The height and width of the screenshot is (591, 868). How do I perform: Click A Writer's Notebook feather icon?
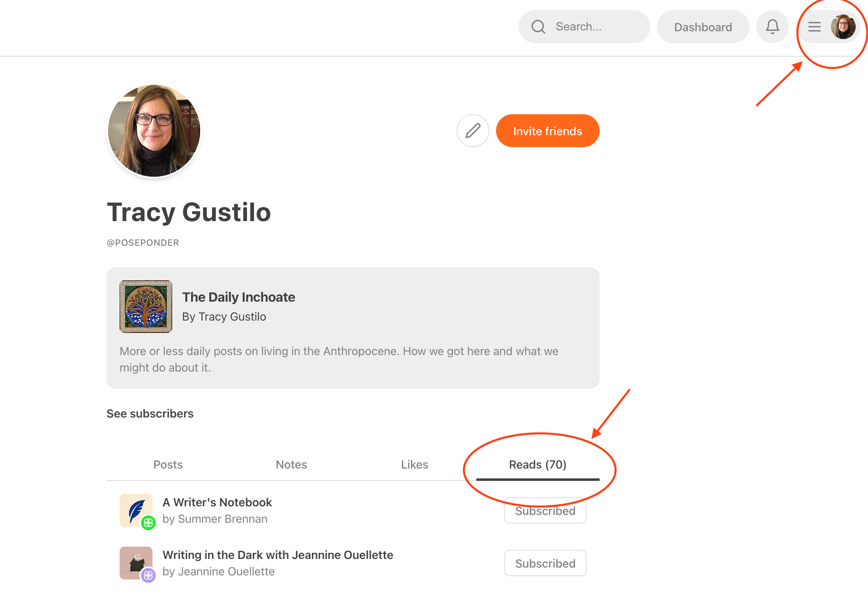click(135, 510)
